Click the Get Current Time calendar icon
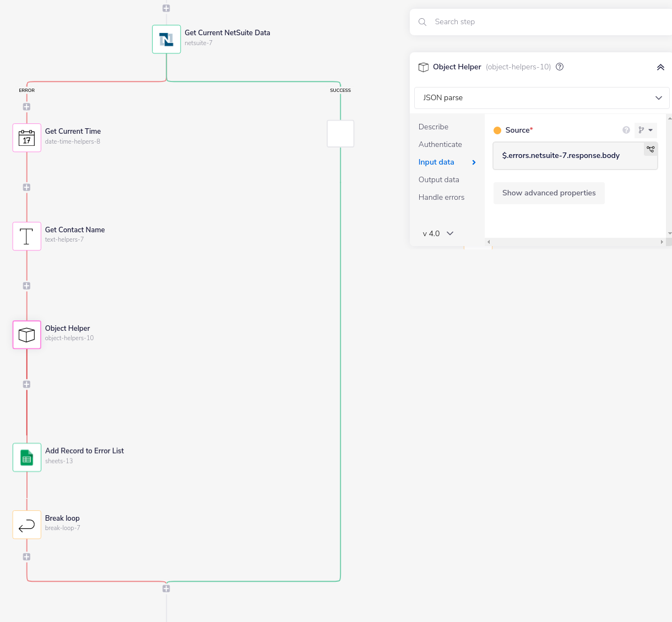672x622 pixels. coord(27,138)
